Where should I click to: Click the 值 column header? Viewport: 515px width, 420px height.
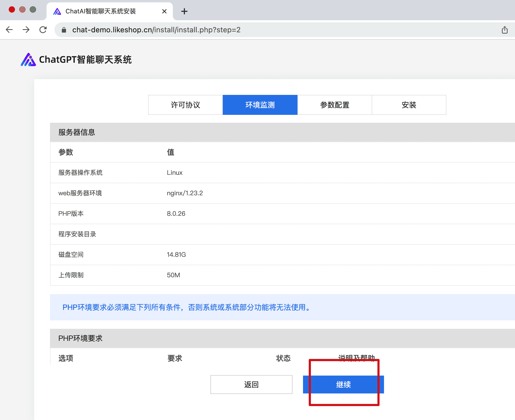coord(171,152)
